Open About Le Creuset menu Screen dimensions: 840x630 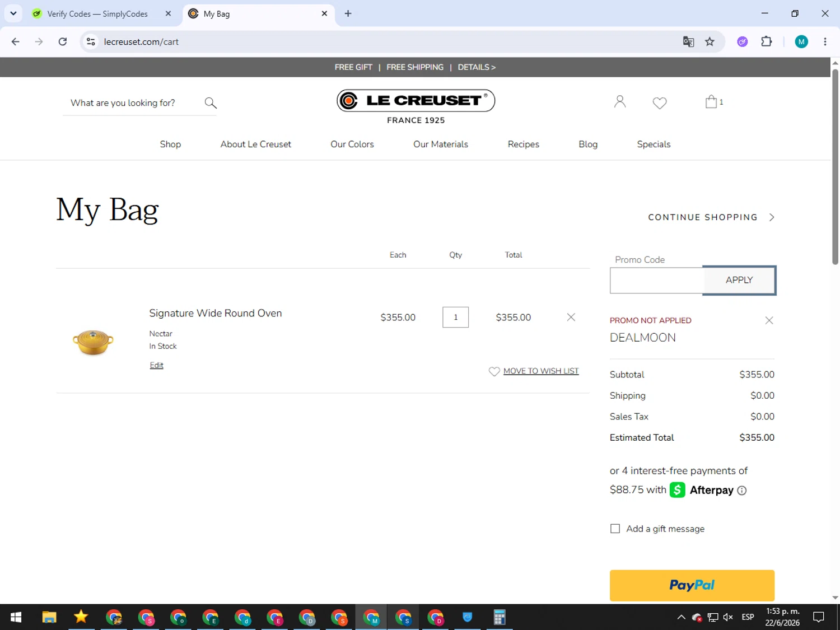(x=255, y=144)
